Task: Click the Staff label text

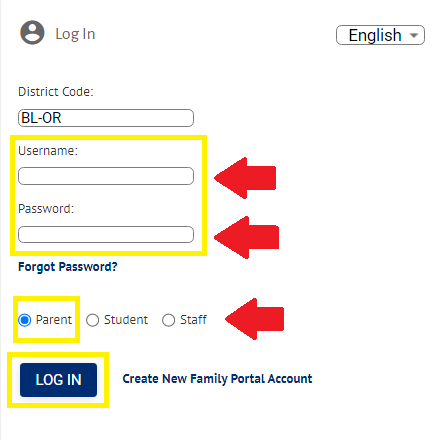Action: 193,320
